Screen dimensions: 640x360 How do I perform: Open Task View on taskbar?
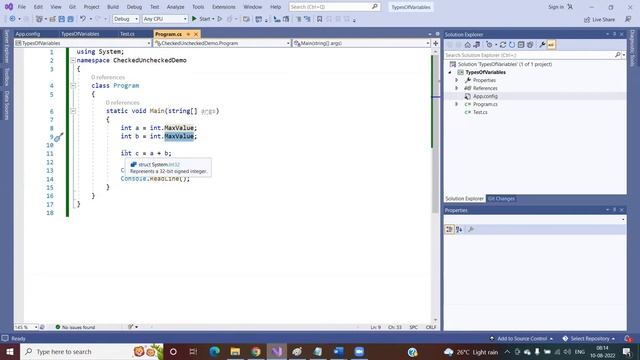193,351
